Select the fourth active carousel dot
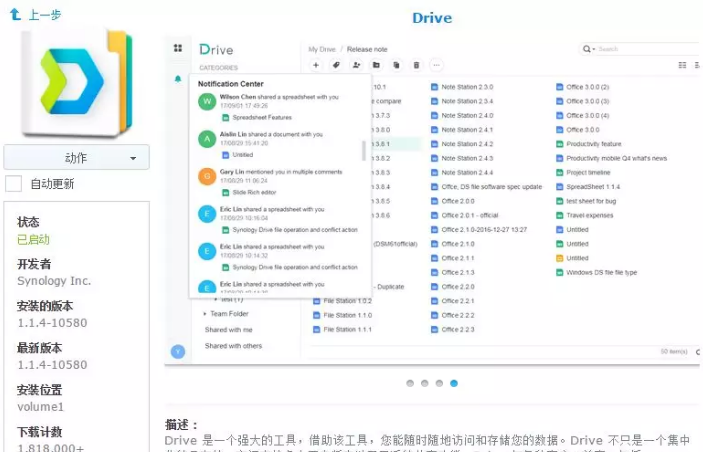 [454, 383]
